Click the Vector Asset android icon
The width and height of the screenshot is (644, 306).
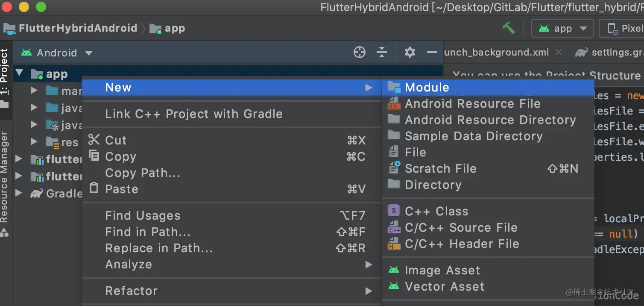394,286
